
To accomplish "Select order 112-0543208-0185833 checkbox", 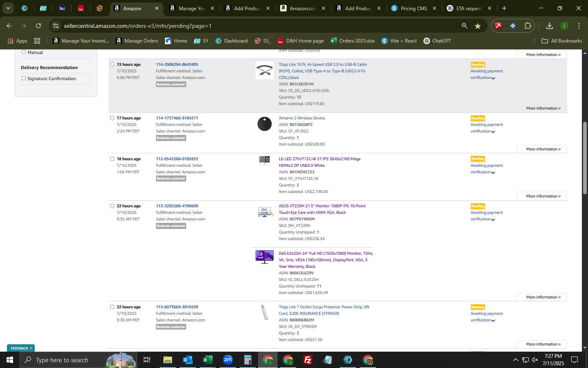I will (112, 159).
